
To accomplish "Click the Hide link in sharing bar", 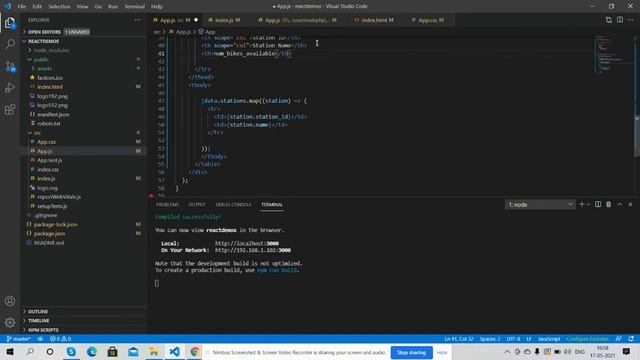I will point(442,352).
